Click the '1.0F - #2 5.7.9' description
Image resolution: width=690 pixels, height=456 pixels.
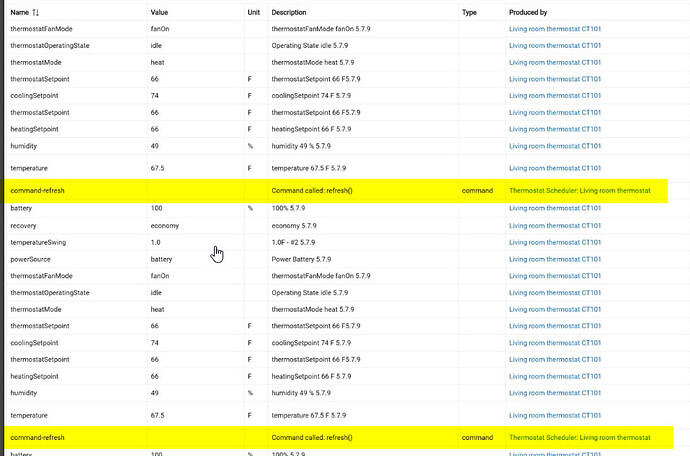pyautogui.click(x=293, y=243)
